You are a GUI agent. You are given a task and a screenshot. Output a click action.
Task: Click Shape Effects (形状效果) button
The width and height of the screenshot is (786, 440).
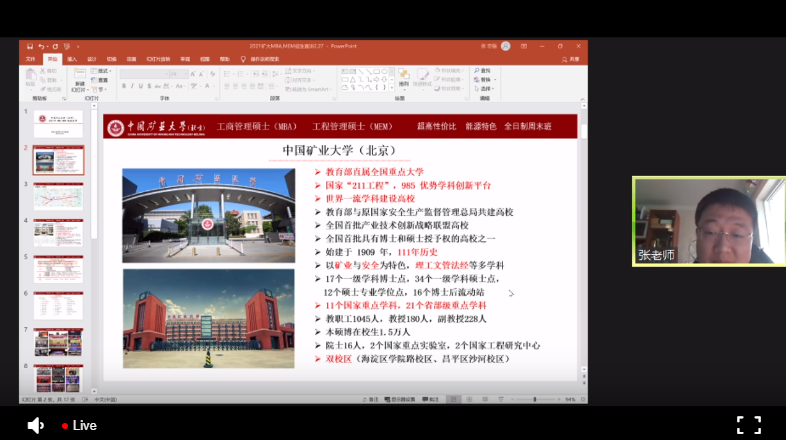tap(448, 89)
